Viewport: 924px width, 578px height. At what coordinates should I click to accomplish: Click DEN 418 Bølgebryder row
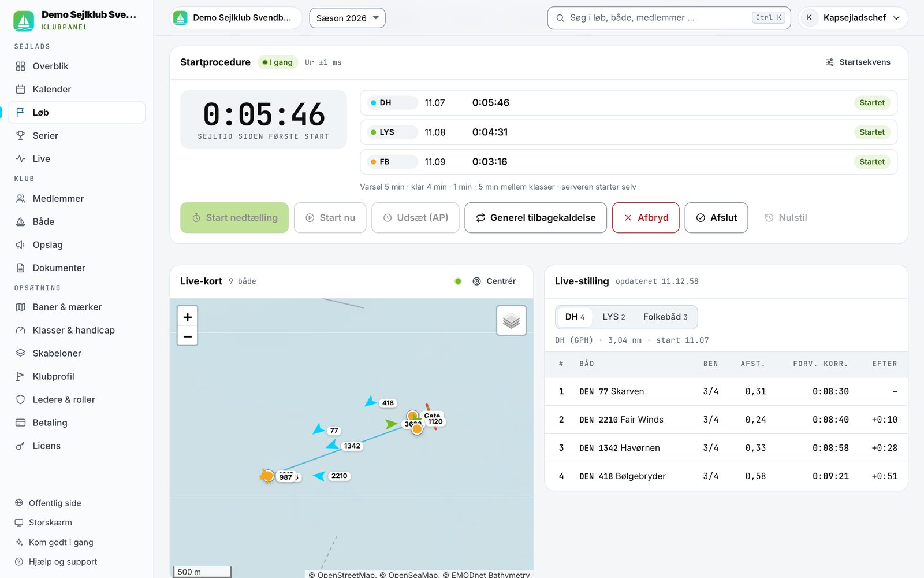(726, 476)
